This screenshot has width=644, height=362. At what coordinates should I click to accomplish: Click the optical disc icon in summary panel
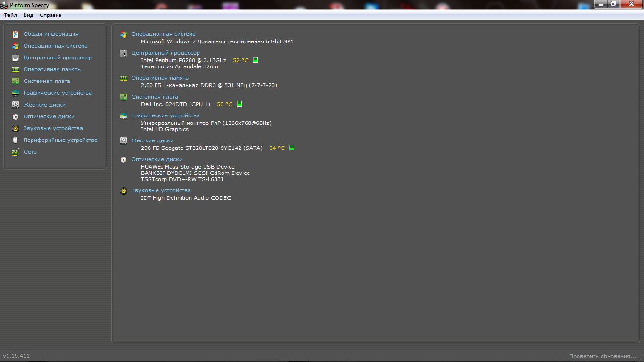pyautogui.click(x=124, y=160)
